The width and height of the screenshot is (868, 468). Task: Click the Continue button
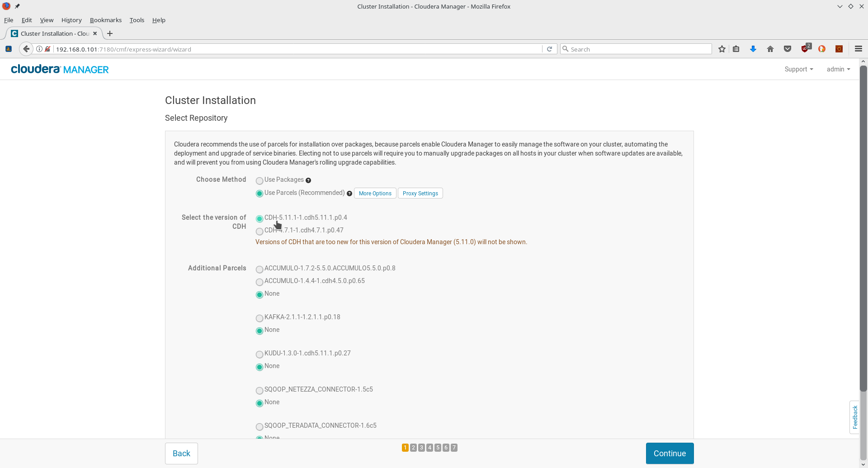(x=670, y=453)
